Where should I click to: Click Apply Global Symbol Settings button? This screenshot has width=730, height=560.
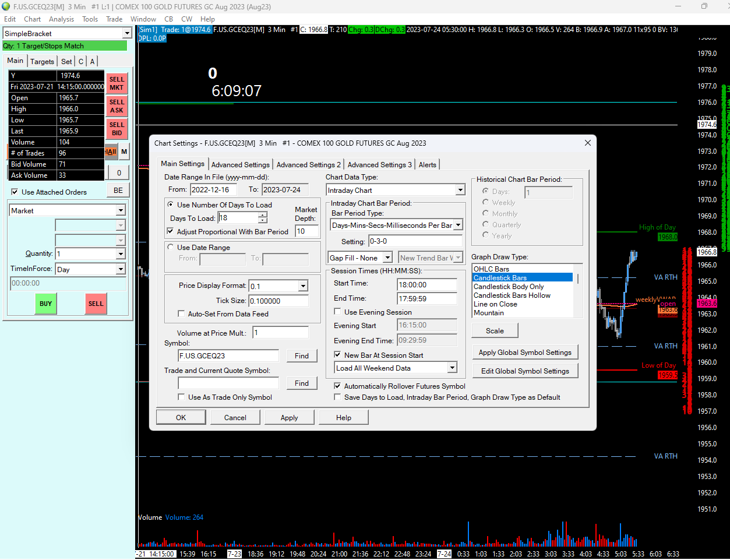pos(525,352)
